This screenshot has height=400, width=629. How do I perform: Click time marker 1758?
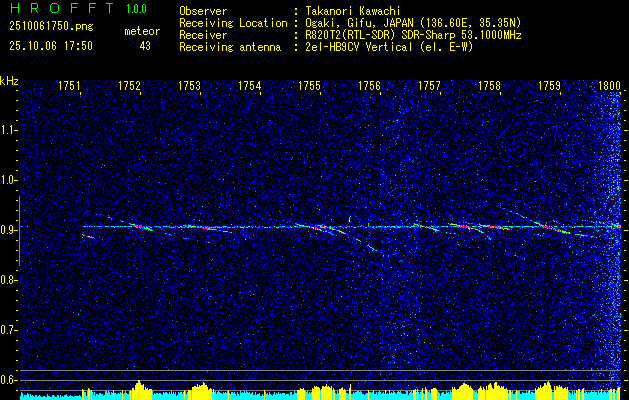pos(490,85)
